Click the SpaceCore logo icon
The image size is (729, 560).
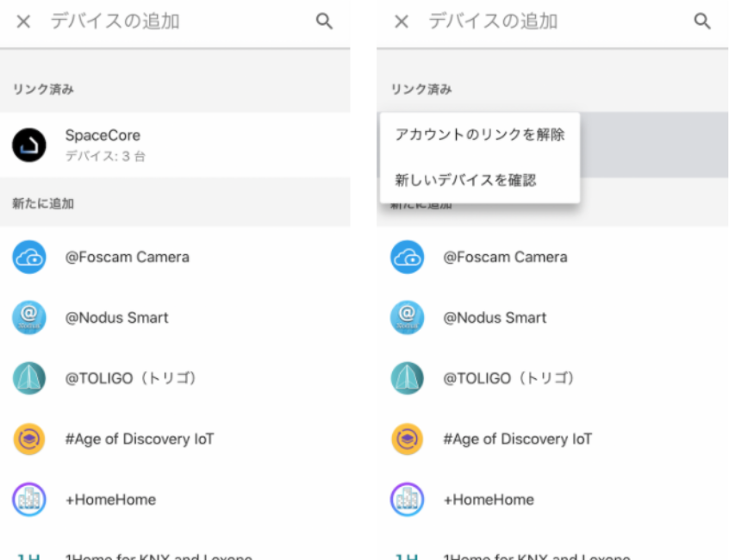point(28,145)
